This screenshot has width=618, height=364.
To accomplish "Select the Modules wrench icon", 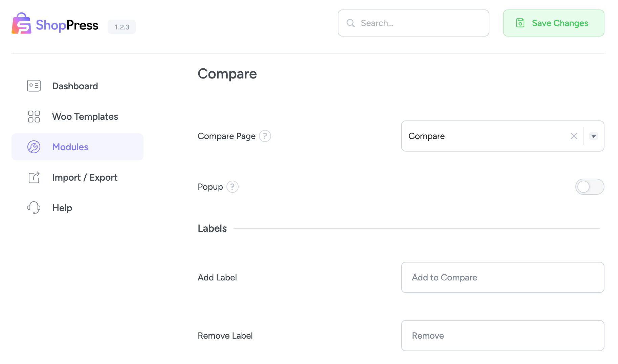I will (34, 147).
